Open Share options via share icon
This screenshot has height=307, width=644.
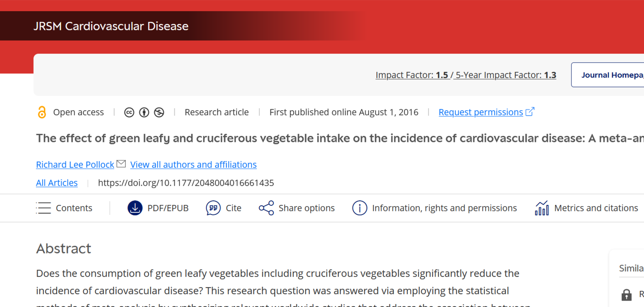click(266, 208)
